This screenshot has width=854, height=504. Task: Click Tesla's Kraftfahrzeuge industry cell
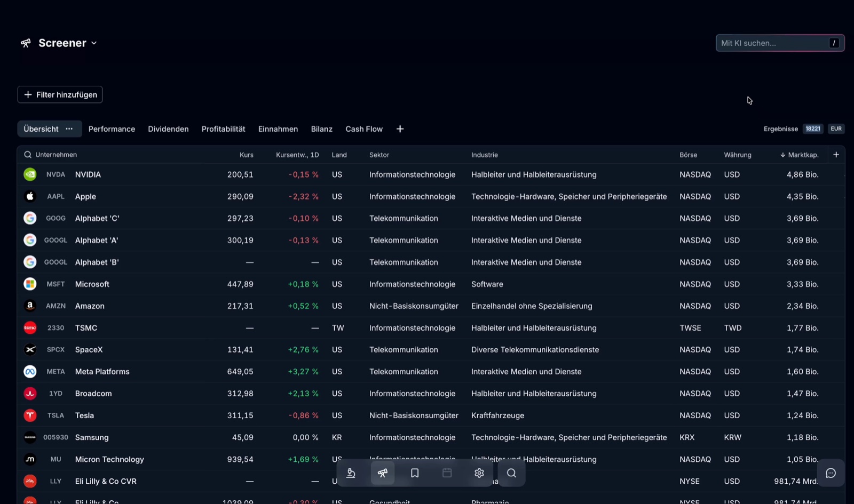(x=497, y=415)
